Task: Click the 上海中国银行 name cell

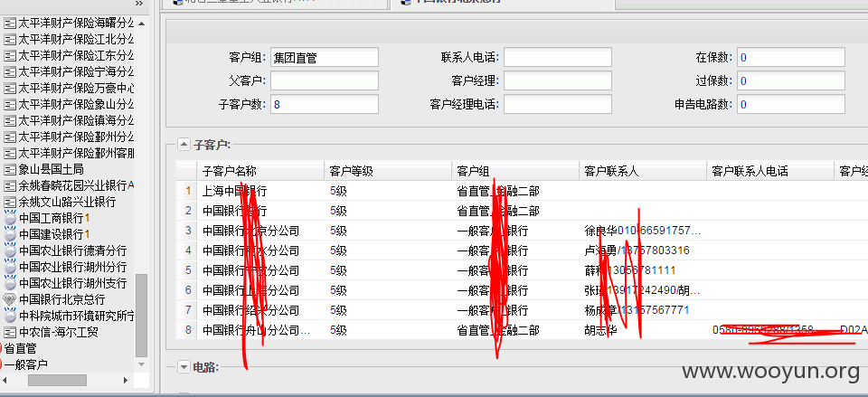Action: pos(260,191)
